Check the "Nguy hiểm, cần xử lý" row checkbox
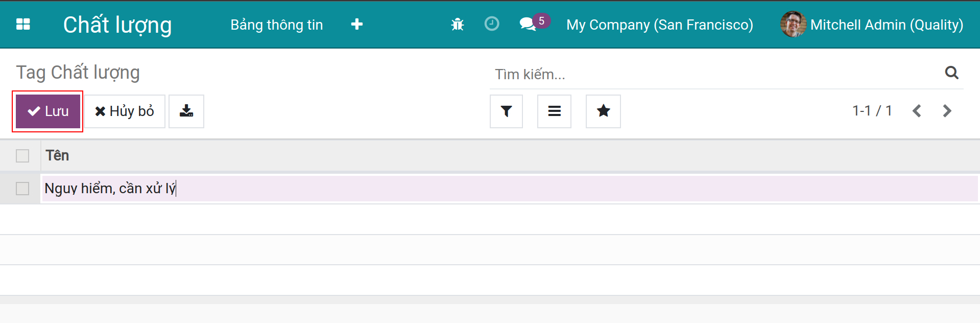Screen dimensions: 980x323 tap(22, 189)
